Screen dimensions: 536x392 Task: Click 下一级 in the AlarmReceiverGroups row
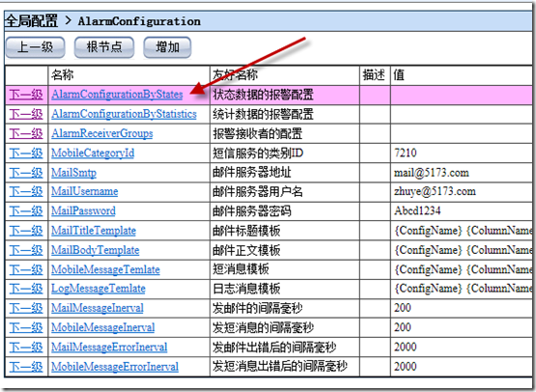point(26,133)
